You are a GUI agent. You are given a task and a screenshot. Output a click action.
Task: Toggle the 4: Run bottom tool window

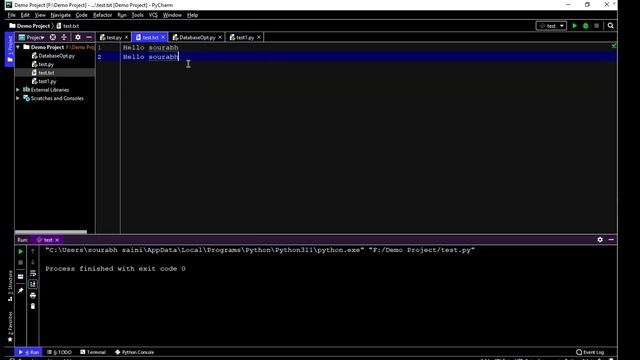pos(28,352)
